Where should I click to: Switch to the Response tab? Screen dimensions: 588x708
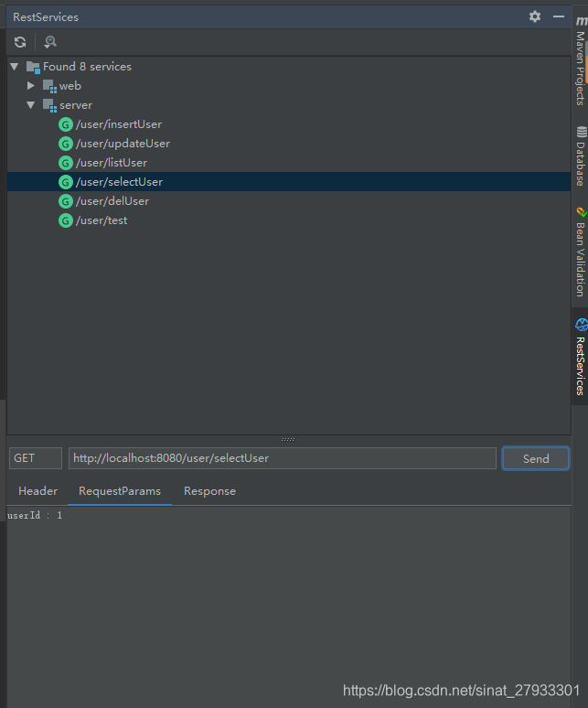(x=209, y=491)
